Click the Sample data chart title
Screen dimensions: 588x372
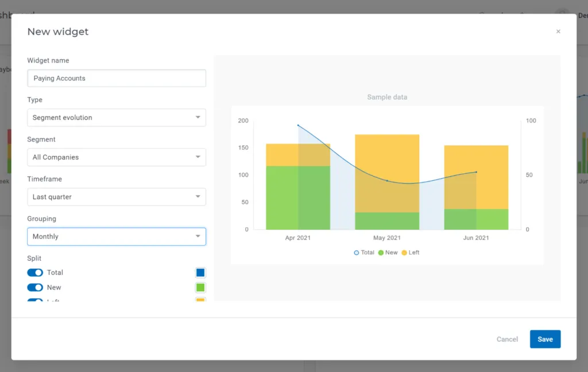coord(387,97)
